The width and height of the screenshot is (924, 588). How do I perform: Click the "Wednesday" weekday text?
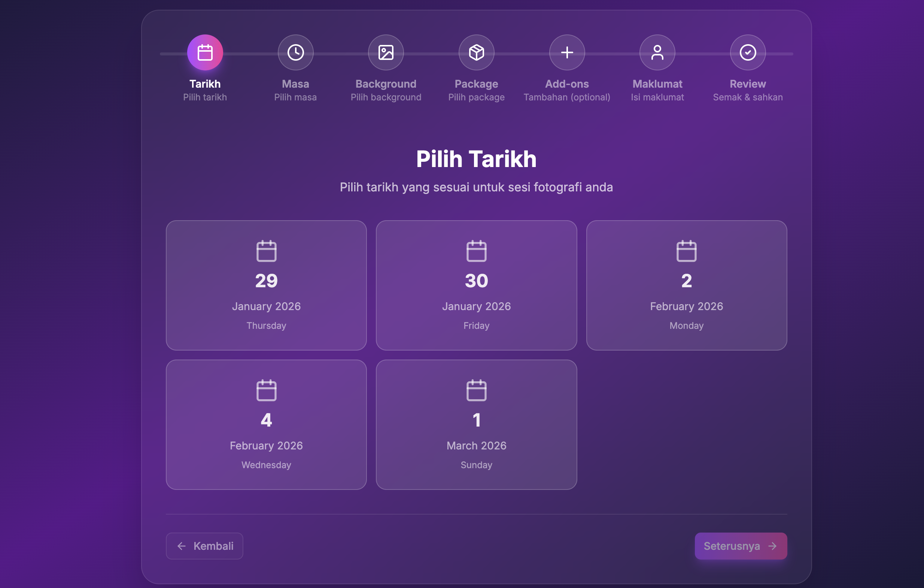[266, 465]
